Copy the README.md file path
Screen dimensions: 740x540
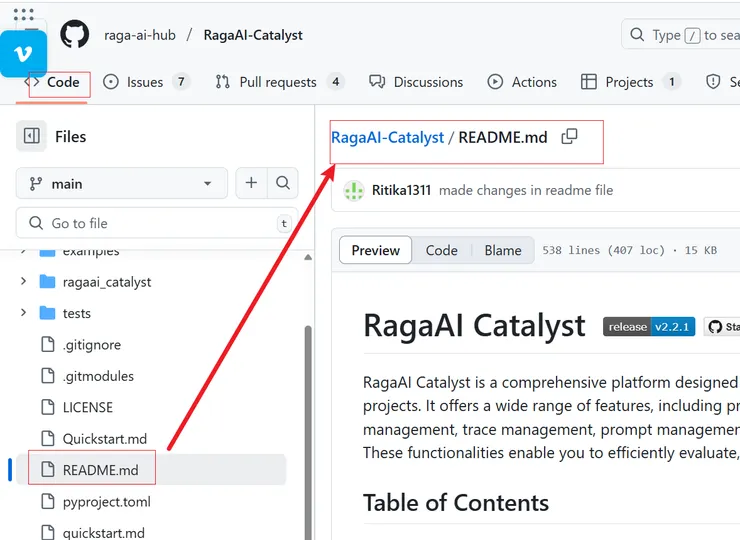point(569,137)
